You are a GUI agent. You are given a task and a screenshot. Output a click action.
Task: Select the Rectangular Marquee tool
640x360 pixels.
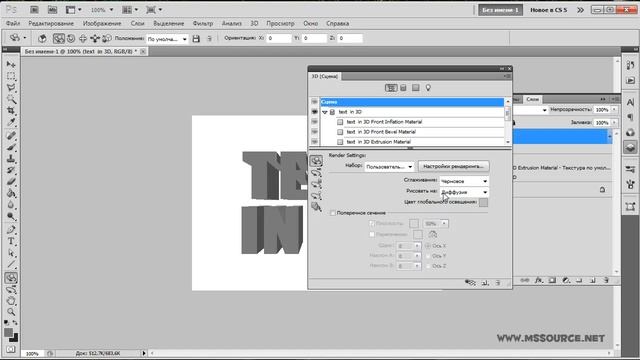[x=11, y=76]
